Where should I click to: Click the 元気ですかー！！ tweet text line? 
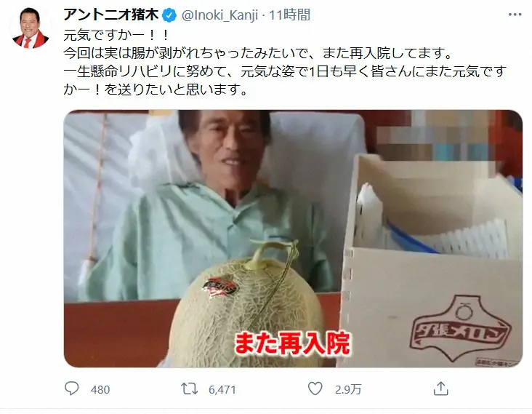[116, 35]
